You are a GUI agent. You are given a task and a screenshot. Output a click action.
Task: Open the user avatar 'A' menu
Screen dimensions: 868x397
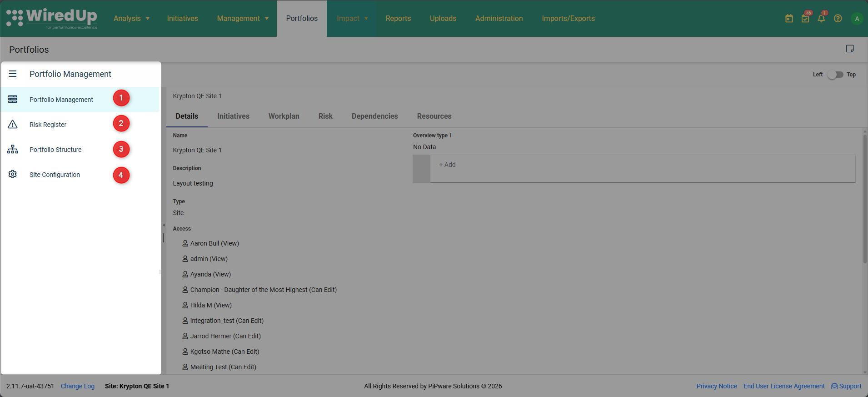(857, 19)
